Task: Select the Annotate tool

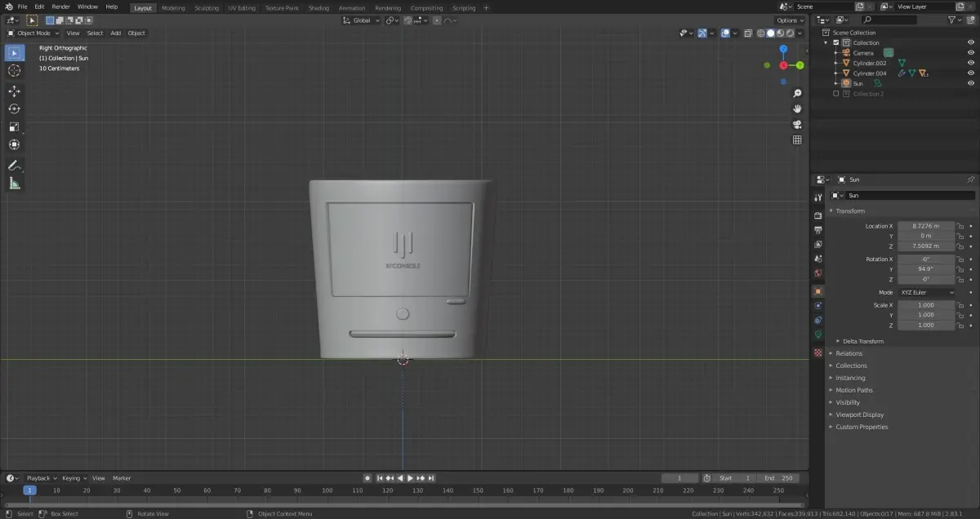Action: (x=14, y=166)
